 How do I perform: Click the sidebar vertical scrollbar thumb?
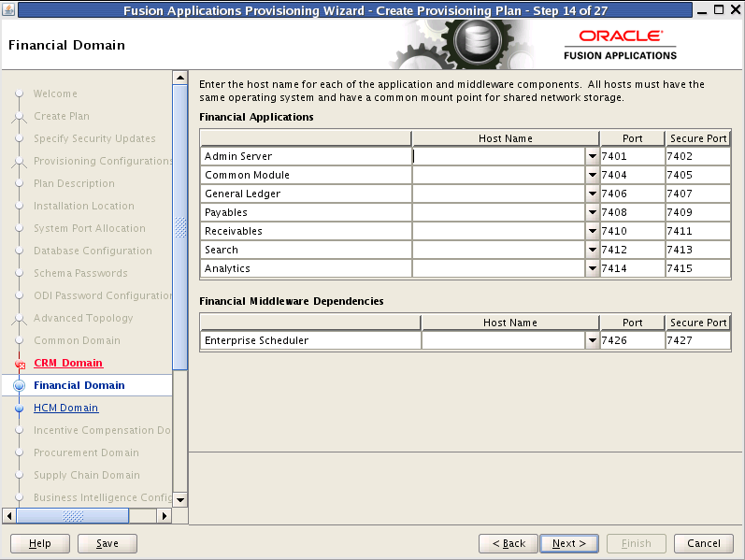point(180,227)
